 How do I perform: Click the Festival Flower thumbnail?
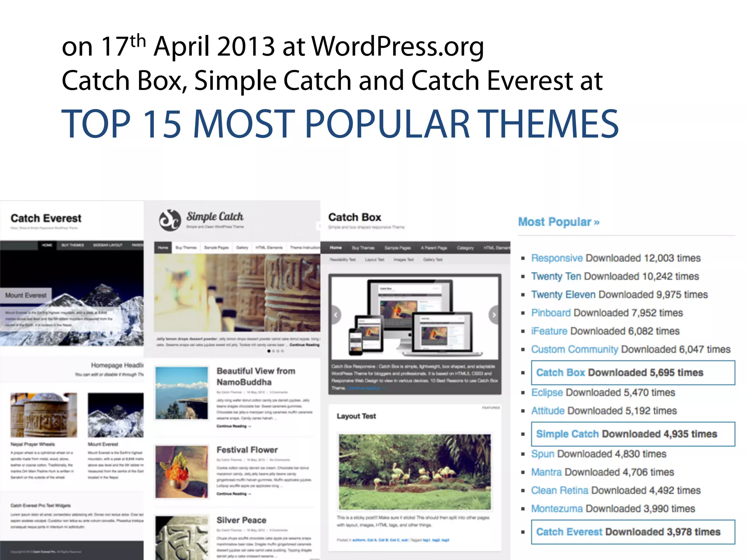coord(181,471)
